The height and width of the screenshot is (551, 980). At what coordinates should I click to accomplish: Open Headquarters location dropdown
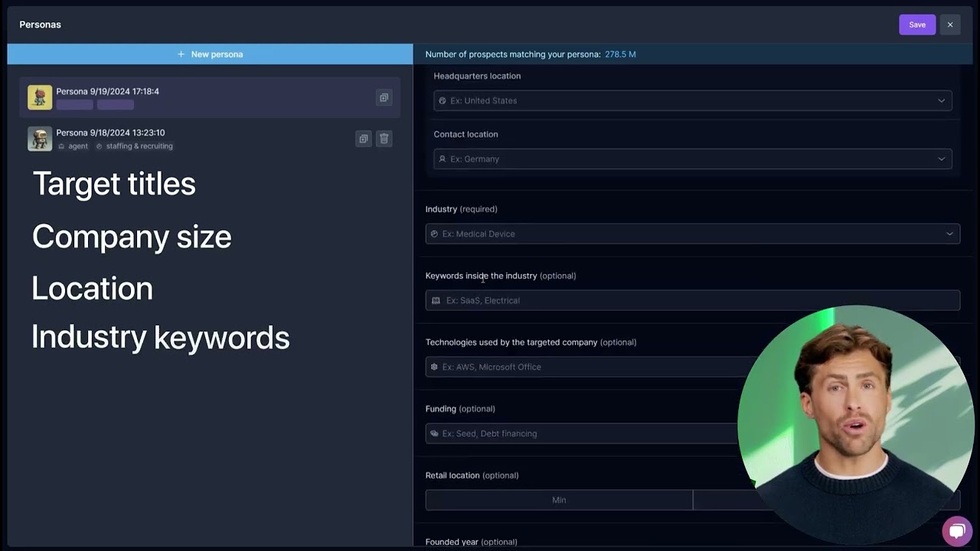point(692,100)
